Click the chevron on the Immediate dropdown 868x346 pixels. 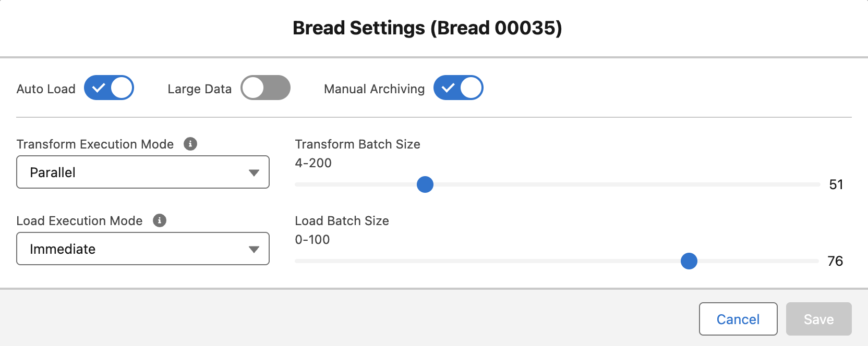coord(254,249)
